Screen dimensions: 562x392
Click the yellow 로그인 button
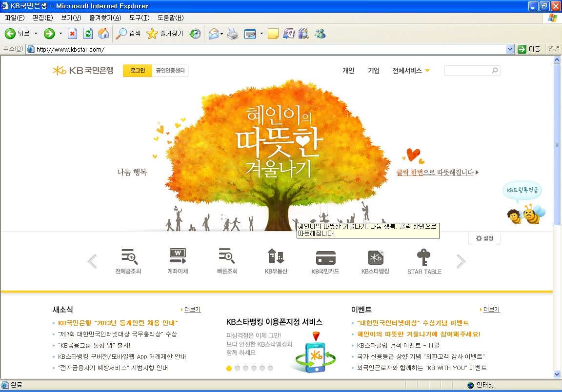138,71
